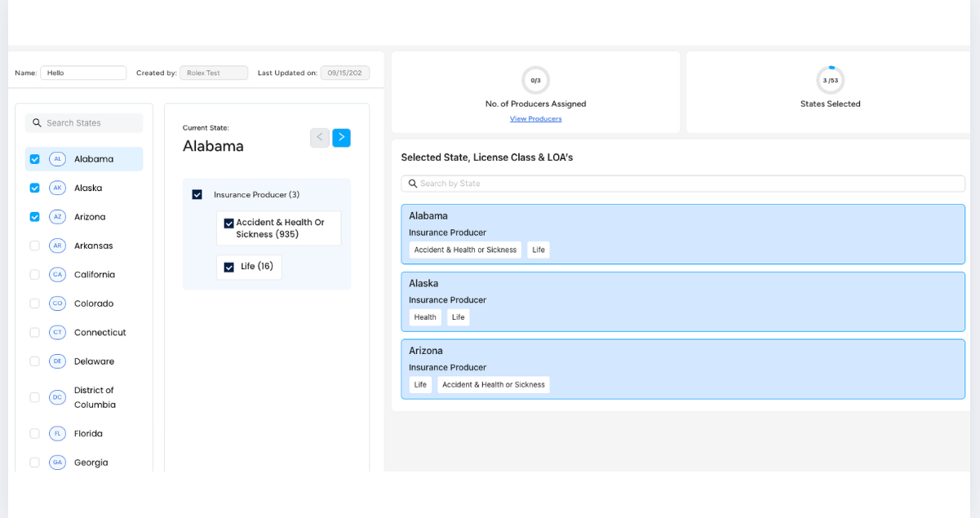Click the Name text field
This screenshot has height=518, width=980.
[x=83, y=73]
